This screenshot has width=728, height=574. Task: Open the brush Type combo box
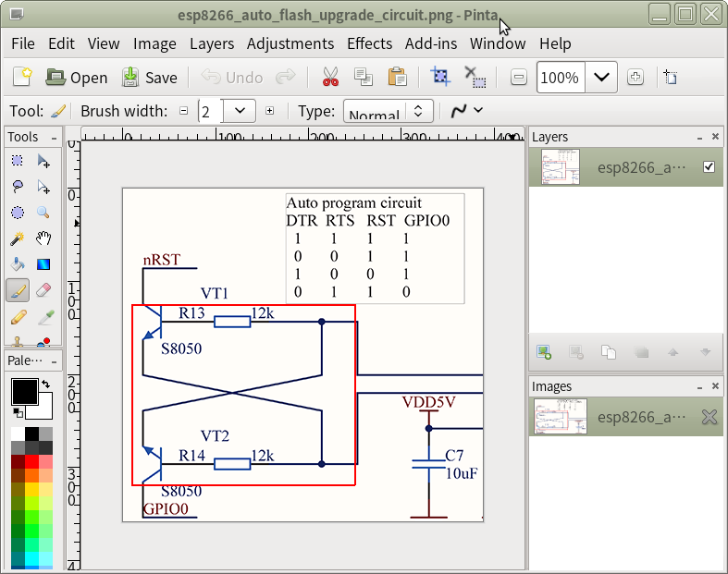(x=389, y=112)
